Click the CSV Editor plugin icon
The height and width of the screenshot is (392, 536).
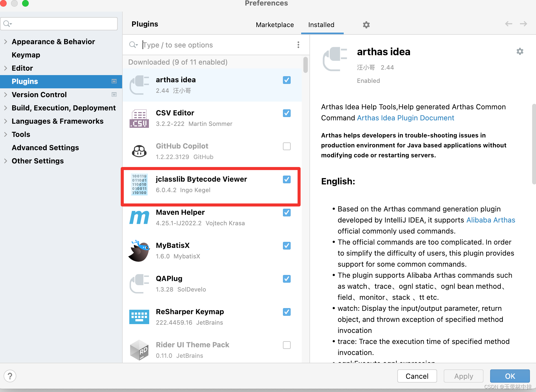coord(139,118)
